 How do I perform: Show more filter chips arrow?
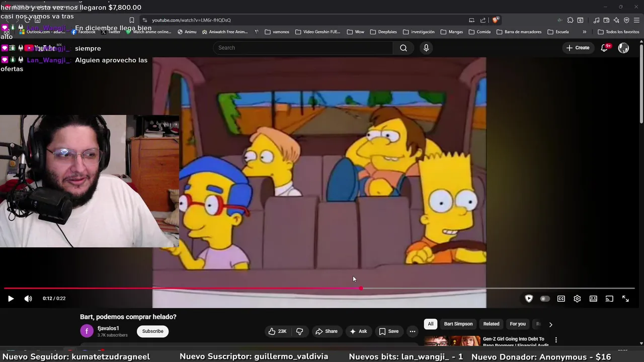click(550, 324)
